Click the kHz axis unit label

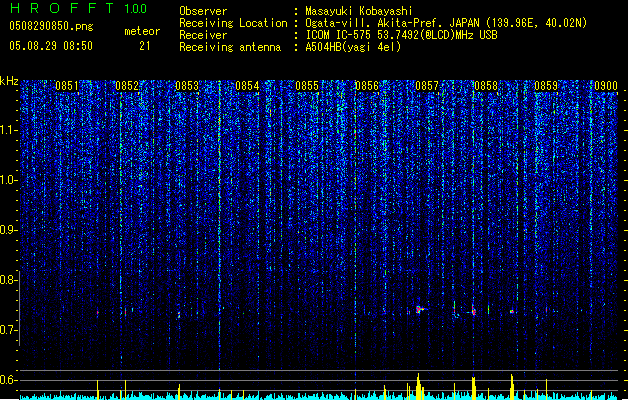[x=9, y=81]
